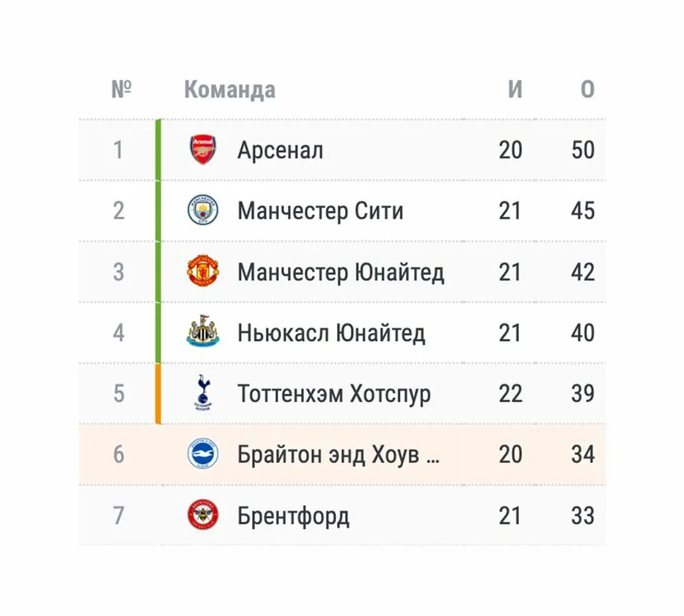The width and height of the screenshot is (684, 616).
Task: Open the Манчестер Юнайтед team page
Action: point(341,273)
